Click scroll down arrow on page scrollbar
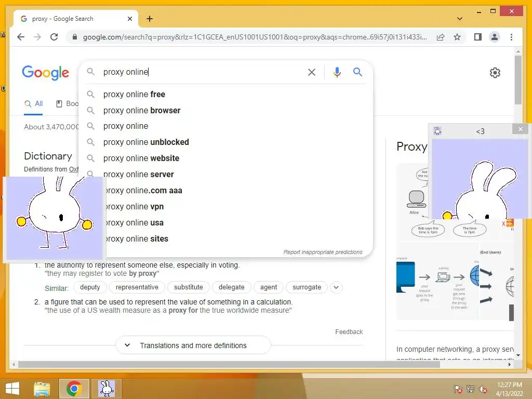This screenshot has width=532, height=399. pos(518,355)
